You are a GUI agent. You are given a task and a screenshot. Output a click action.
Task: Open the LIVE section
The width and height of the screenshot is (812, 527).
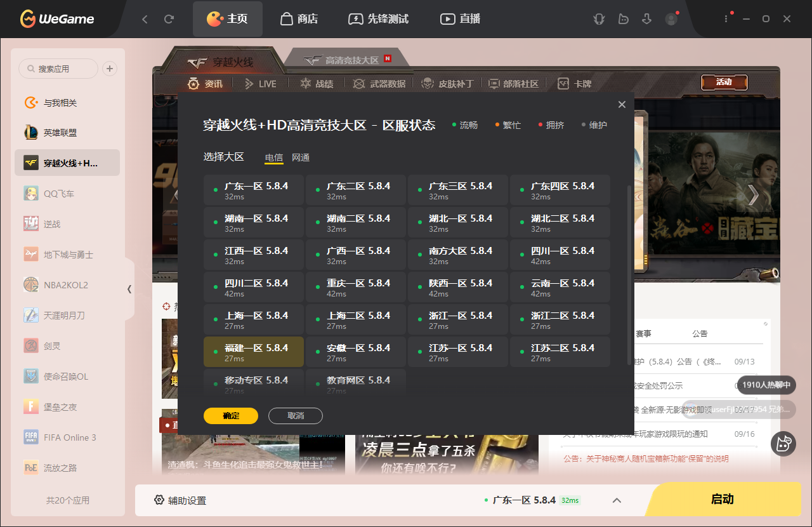(x=259, y=83)
